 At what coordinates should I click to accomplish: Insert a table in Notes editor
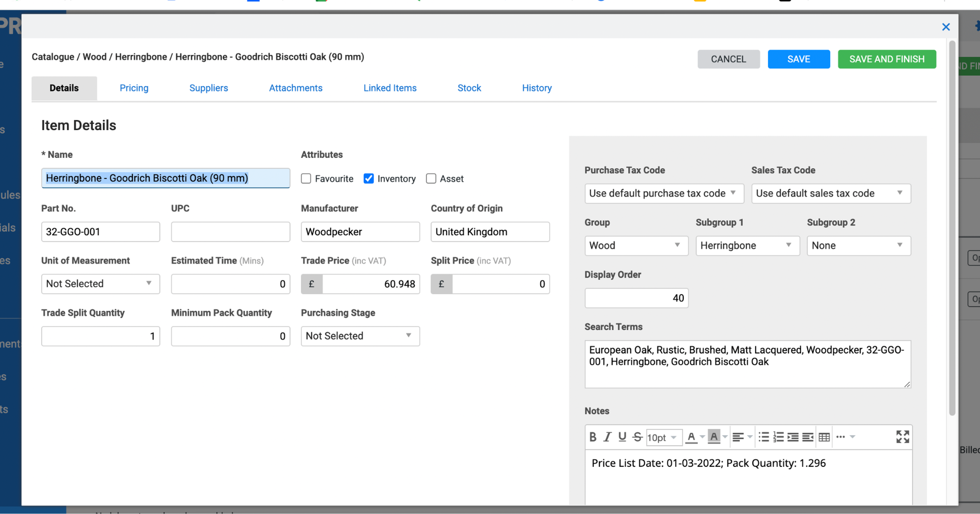824,437
